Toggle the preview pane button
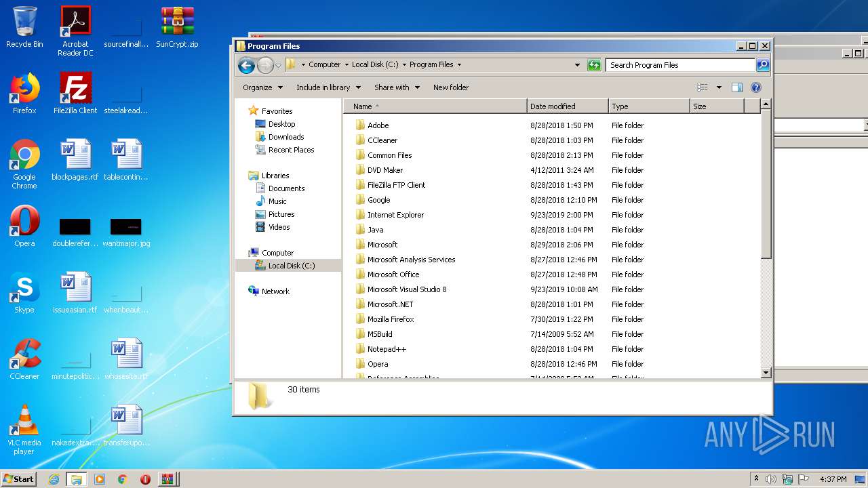 [737, 87]
